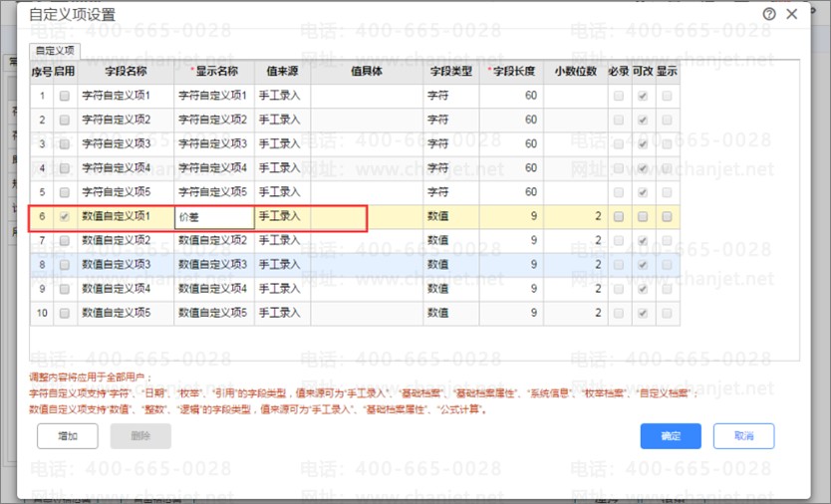
Task: Click field name 字符自定义项4 in row 4
Action: (x=126, y=168)
